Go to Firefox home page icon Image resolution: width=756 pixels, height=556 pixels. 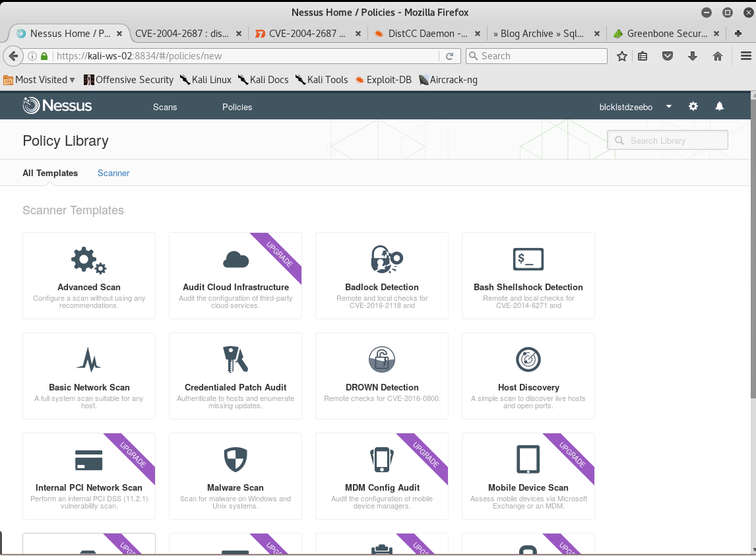(x=718, y=56)
